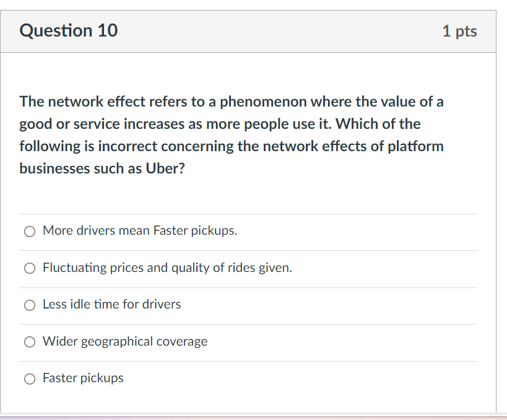
Task: Click the "Fluctuating prices" answer row
Action: point(166,267)
